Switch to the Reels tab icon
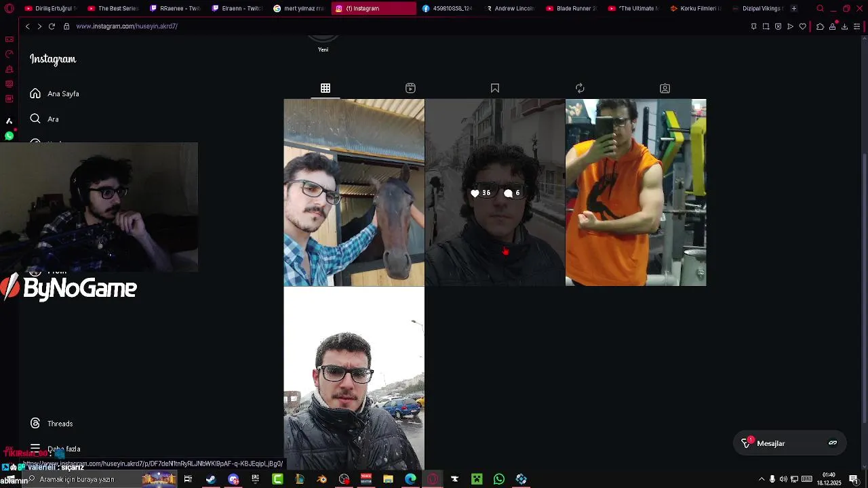 click(x=410, y=88)
